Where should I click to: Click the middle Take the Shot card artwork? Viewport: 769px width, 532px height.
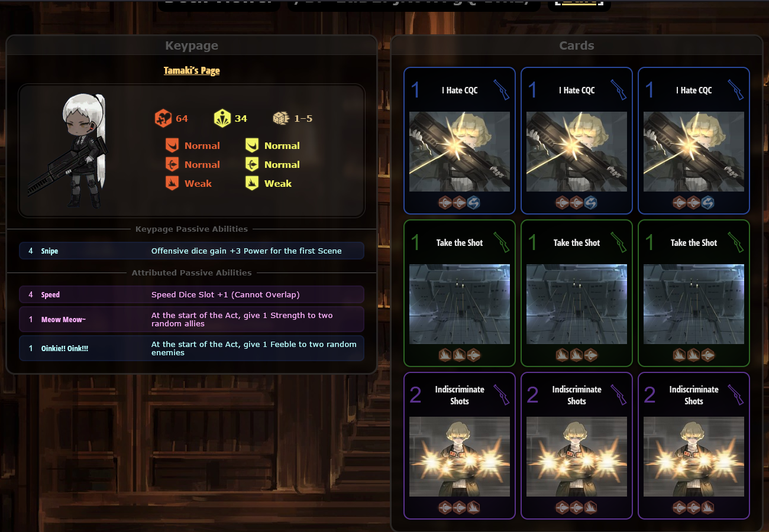point(577,304)
